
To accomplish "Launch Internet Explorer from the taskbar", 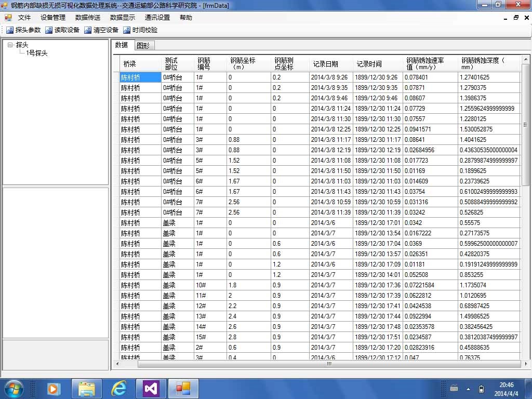I will [x=119, y=388].
